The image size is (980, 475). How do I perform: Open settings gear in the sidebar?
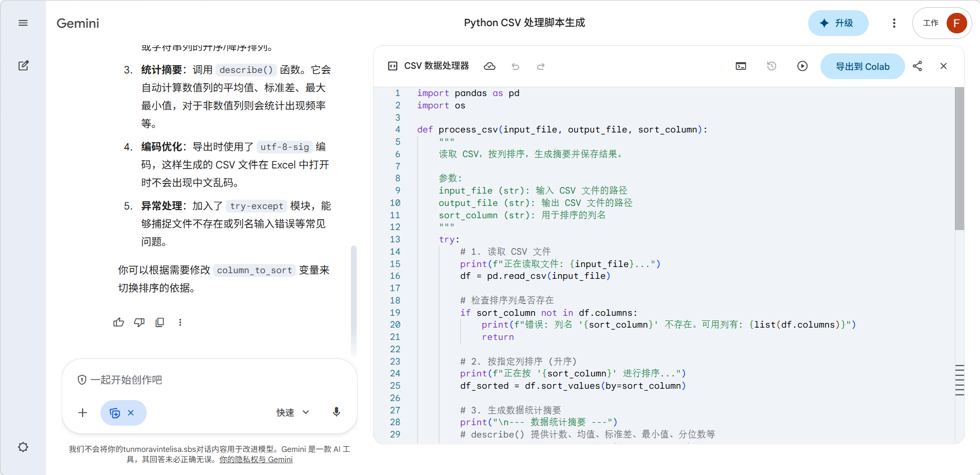coord(23,447)
